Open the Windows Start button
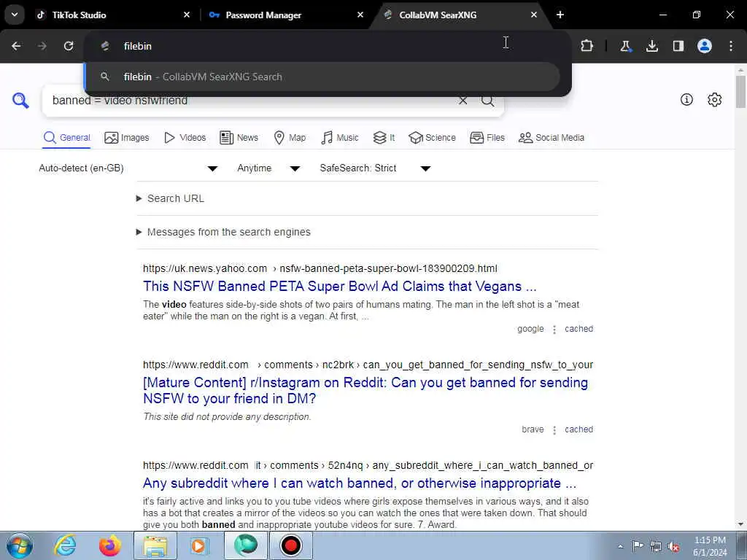 (20, 545)
